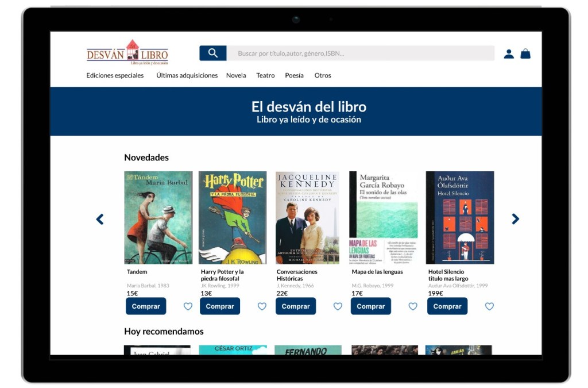Add Hotel Silencio to favorites heart
The height and width of the screenshot is (388, 588).
click(x=489, y=306)
